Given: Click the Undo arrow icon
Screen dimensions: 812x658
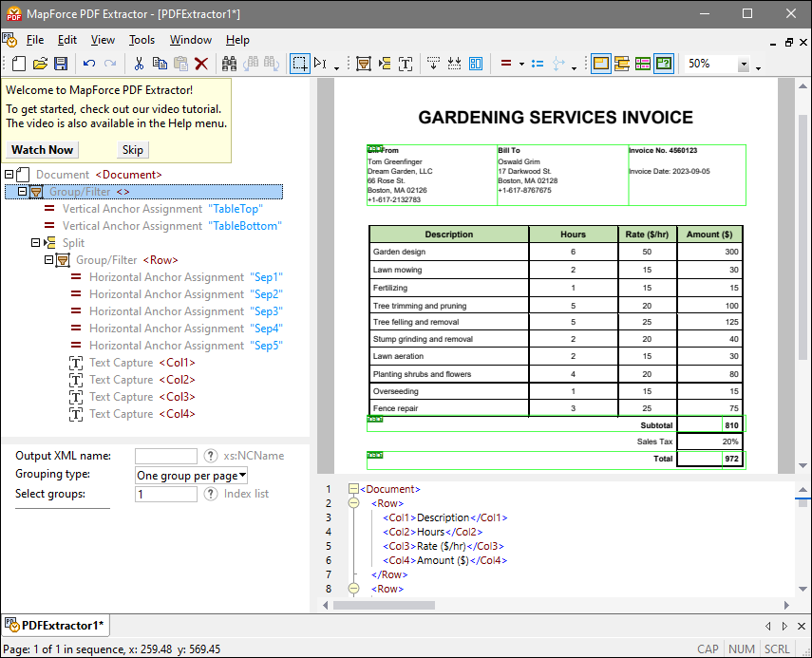Looking at the screenshot, I should tap(89, 64).
